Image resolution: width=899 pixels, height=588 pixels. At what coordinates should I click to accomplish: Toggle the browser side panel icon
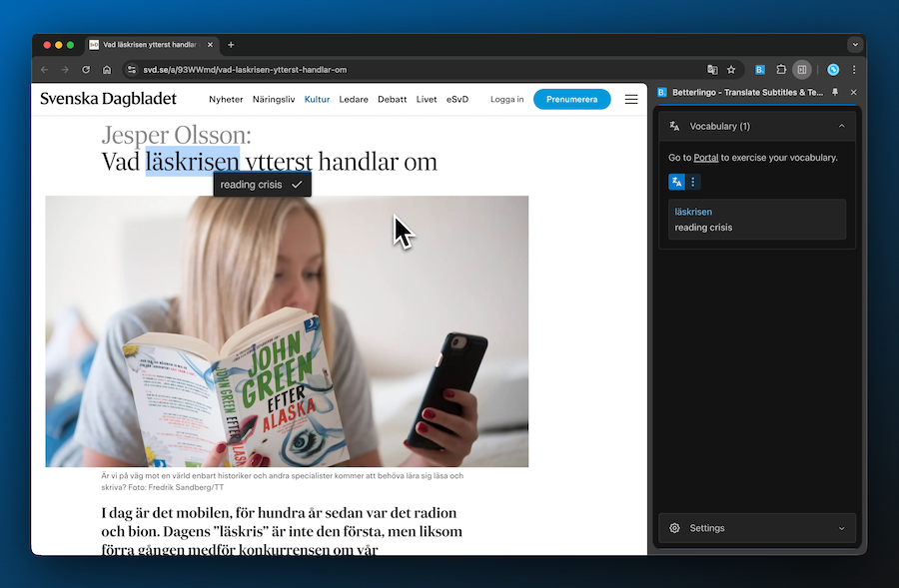(x=802, y=69)
